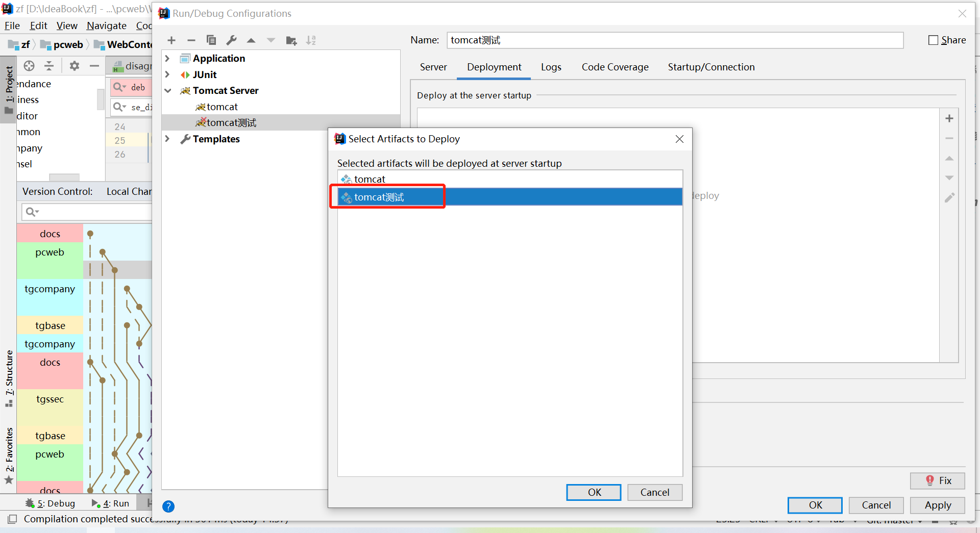980x533 pixels.
Task: Open edit defaults wrench icon
Action: click(231, 40)
